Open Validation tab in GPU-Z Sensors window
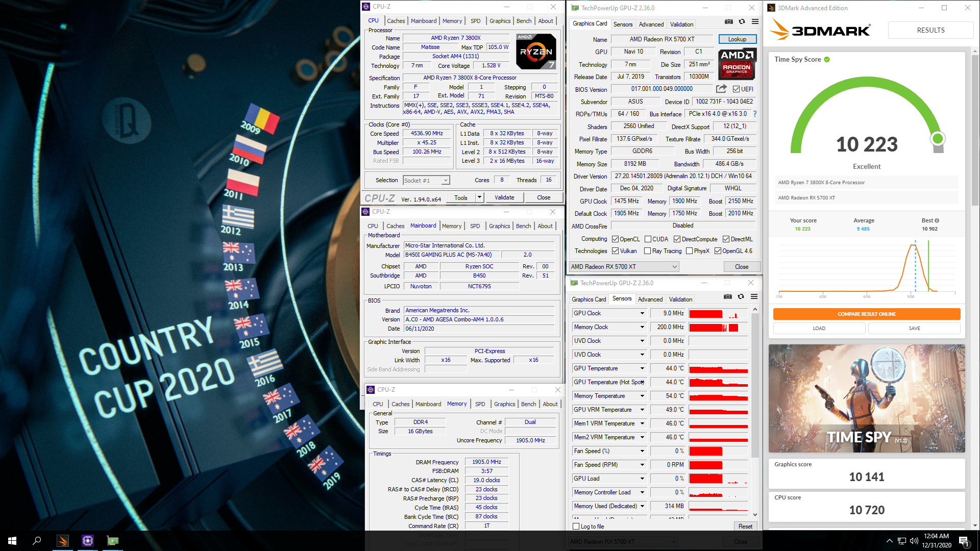 click(x=680, y=299)
